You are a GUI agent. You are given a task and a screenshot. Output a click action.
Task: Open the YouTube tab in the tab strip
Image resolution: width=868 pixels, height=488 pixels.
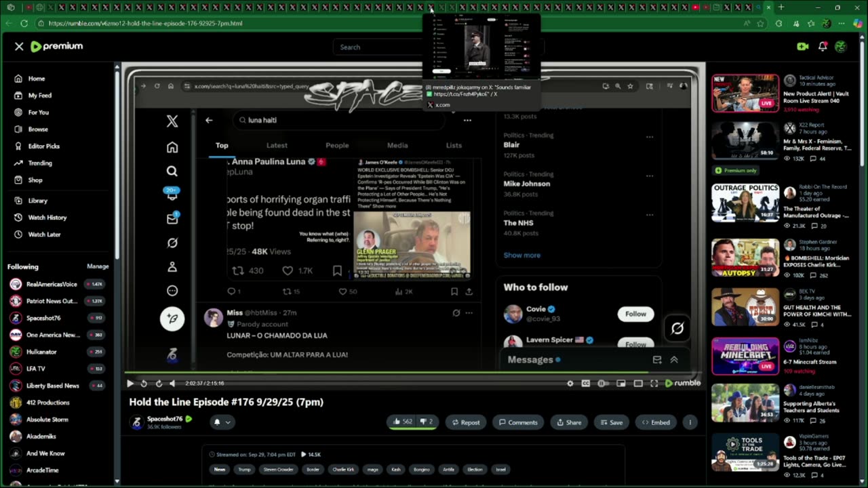tap(695, 7)
